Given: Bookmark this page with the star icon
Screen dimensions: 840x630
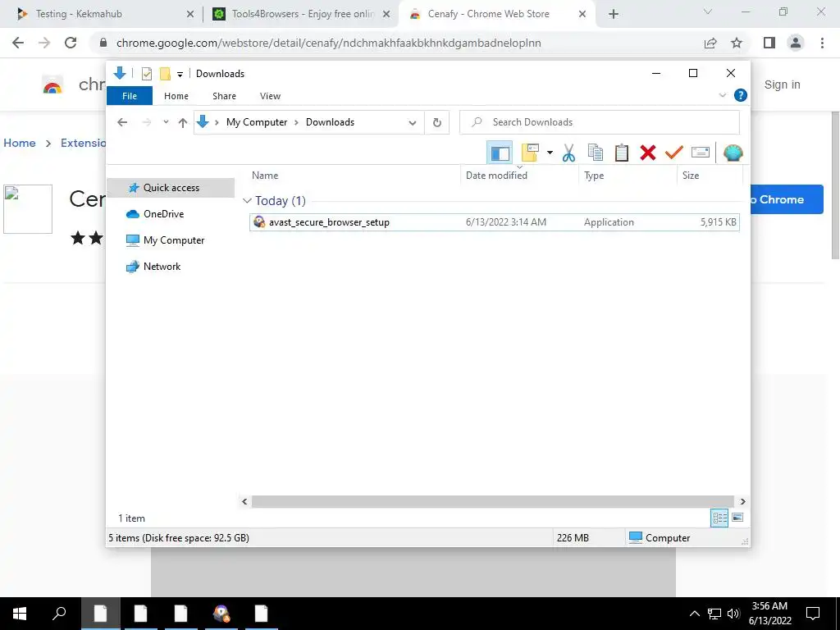Looking at the screenshot, I should [x=737, y=43].
